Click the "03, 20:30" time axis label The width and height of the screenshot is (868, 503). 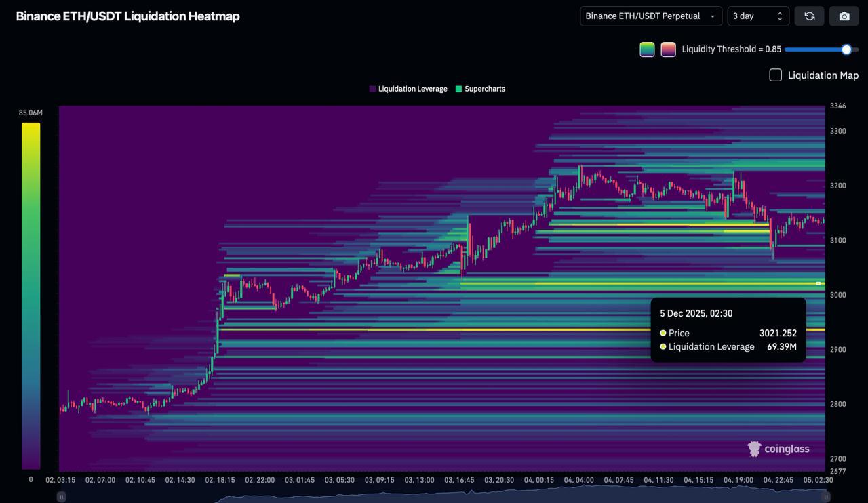point(500,480)
